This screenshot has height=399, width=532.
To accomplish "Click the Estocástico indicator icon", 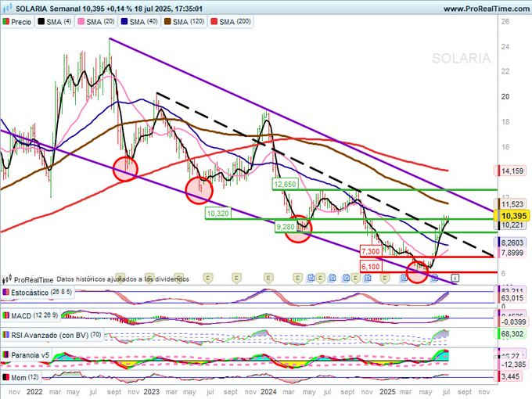I will pos(5,293).
